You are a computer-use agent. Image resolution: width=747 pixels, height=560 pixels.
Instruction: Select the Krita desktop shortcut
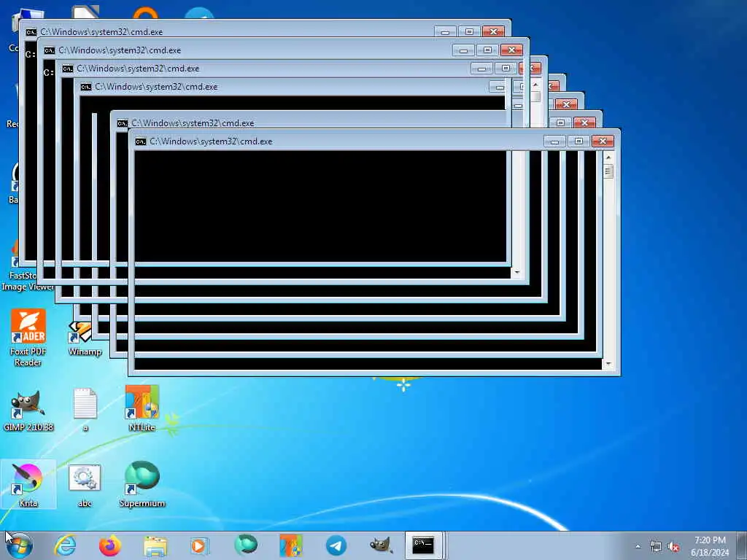(x=28, y=484)
